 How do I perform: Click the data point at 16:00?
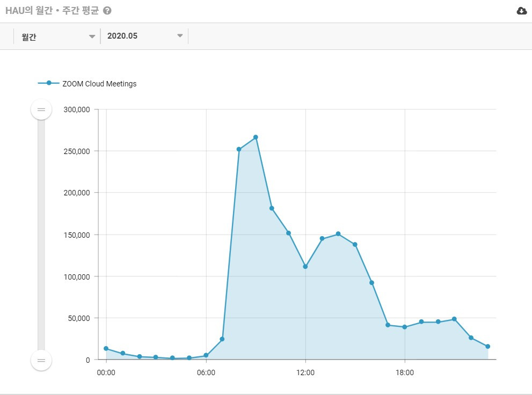[x=371, y=282]
